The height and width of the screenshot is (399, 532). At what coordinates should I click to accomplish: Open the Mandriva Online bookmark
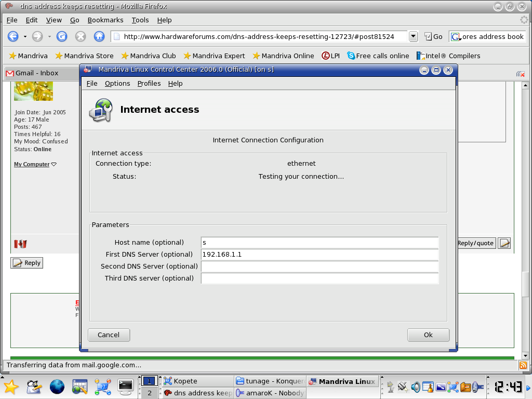click(x=283, y=56)
